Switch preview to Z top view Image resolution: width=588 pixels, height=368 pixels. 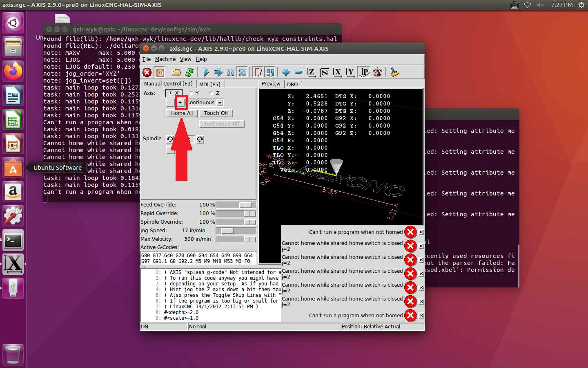click(311, 72)
